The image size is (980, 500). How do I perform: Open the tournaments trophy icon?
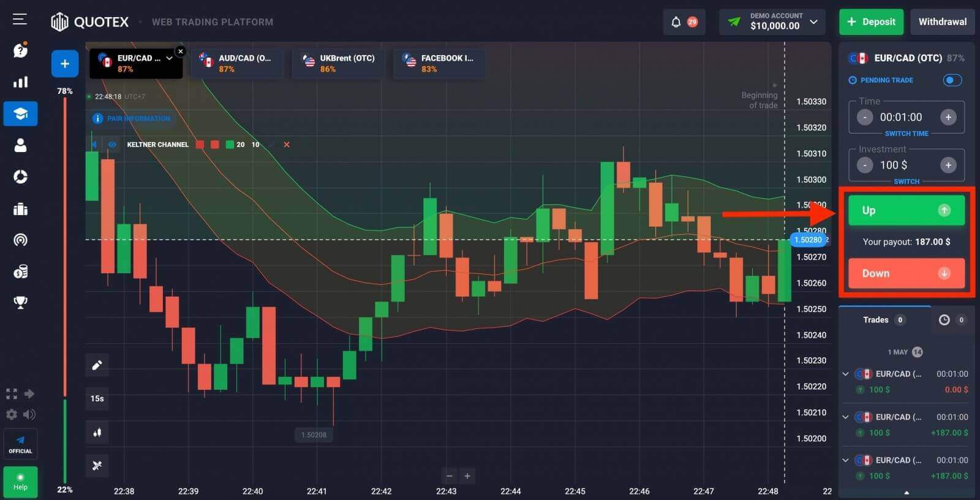20,302
